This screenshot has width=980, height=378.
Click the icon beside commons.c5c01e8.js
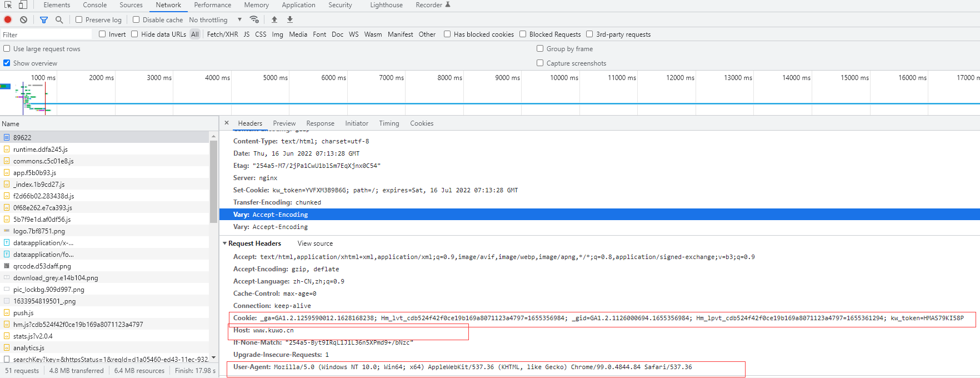[7, 161]
